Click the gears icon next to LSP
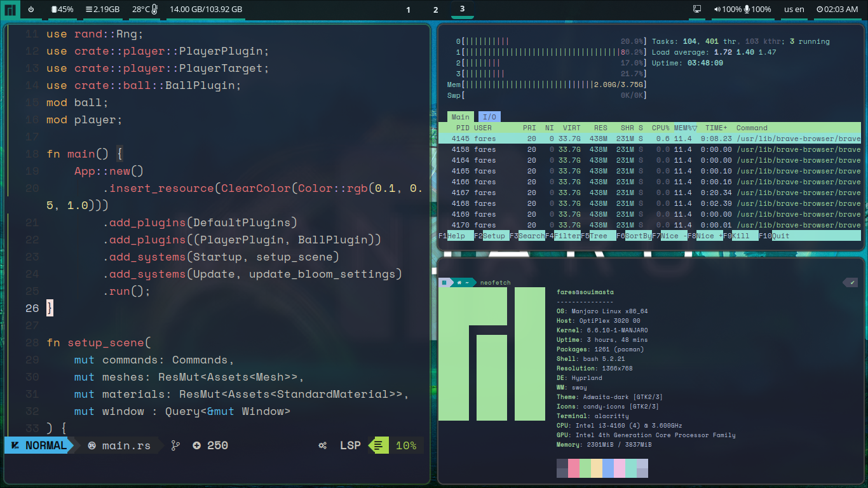 [x=323, y=445]
